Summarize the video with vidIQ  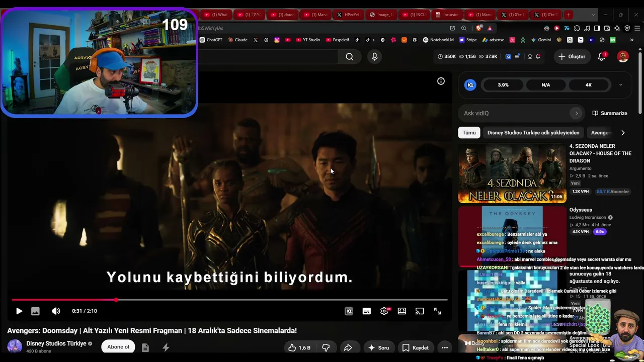610,113
